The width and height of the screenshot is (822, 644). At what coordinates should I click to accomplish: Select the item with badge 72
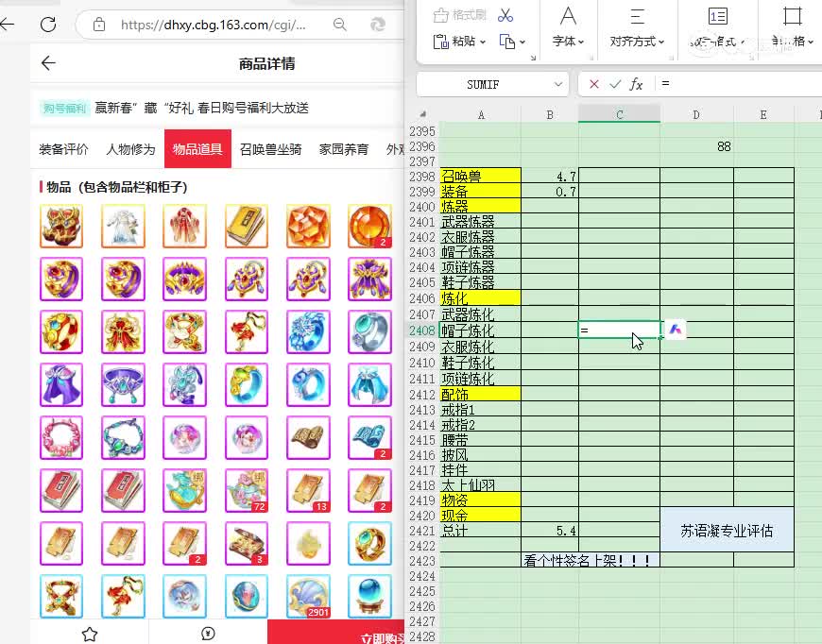tap(247, 490)
